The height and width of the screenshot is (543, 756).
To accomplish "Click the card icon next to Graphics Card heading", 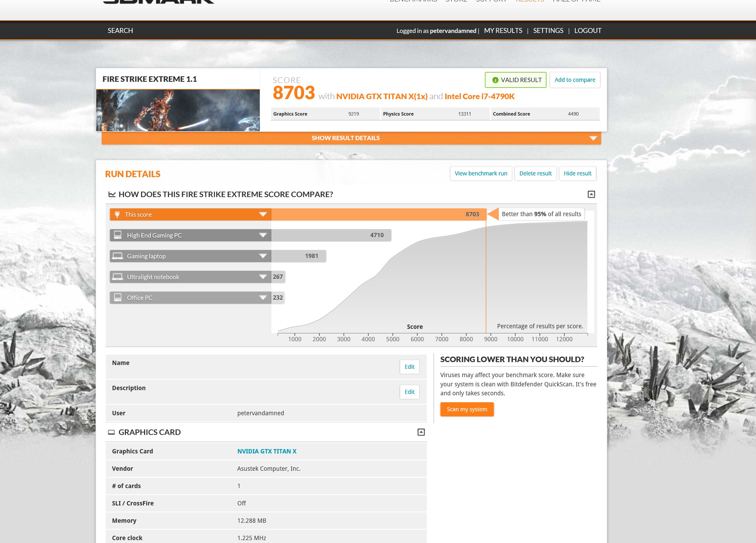I will point(111,432).
